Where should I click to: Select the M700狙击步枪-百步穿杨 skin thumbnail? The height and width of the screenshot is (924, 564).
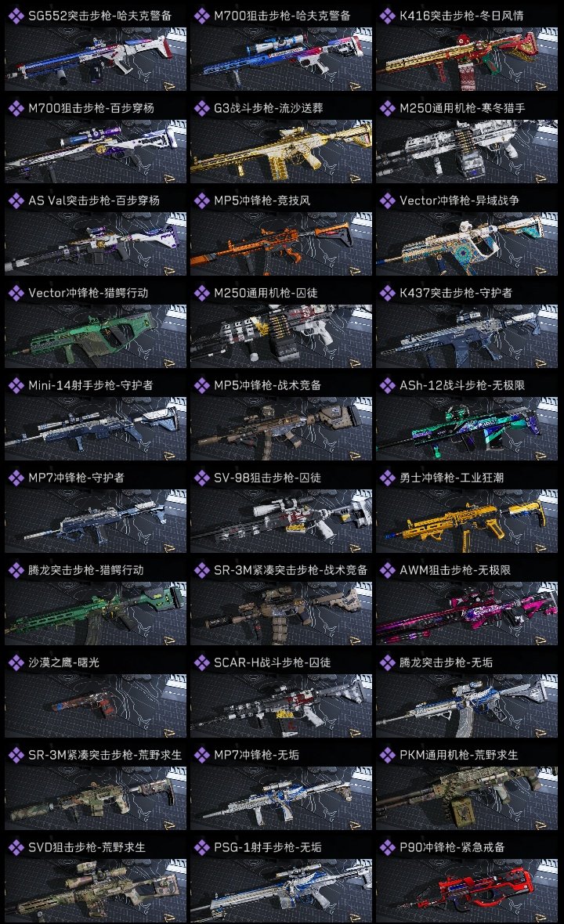point(96,151)
